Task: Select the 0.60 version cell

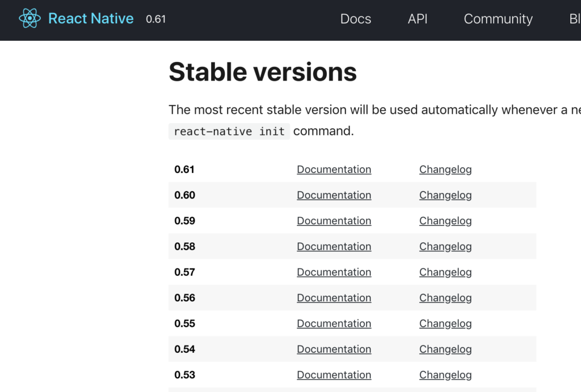Action: [184, 195]
